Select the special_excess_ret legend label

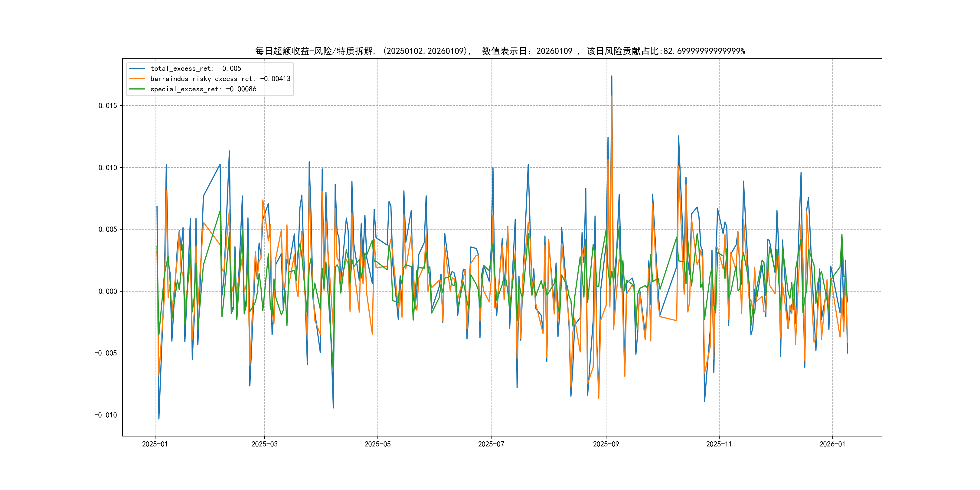pos(203,89)
